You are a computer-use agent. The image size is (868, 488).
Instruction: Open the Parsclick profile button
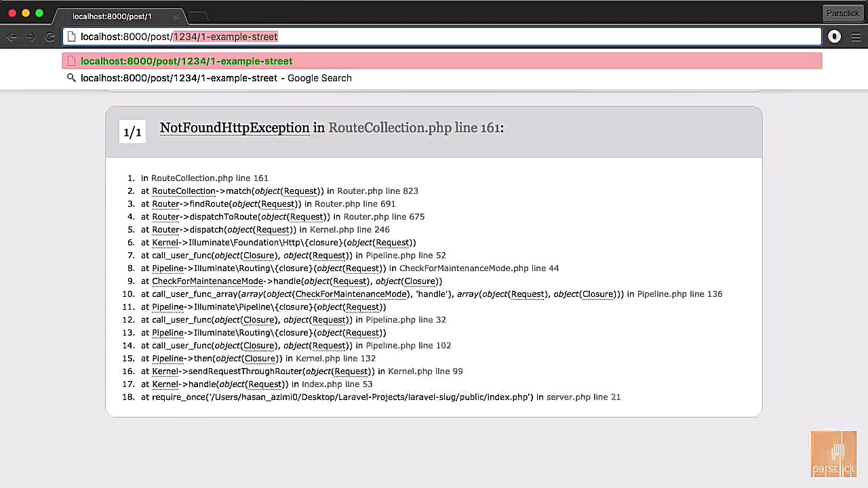[842, 13]
